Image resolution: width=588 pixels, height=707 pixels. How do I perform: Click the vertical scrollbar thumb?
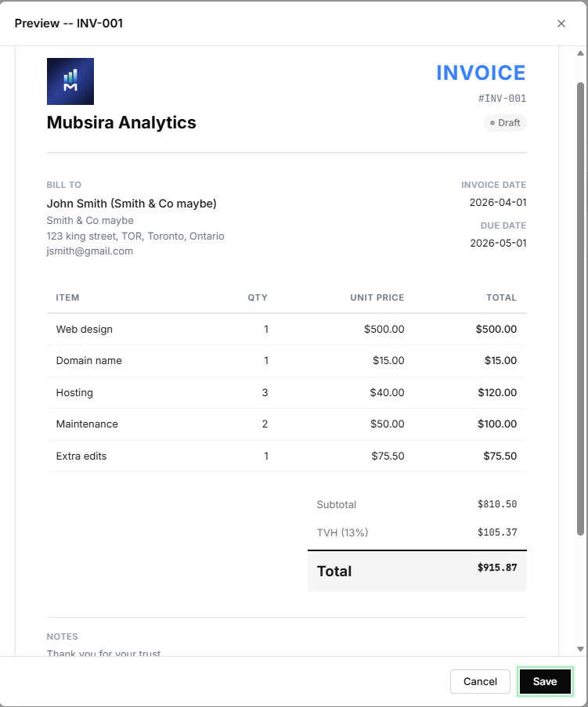580,308
